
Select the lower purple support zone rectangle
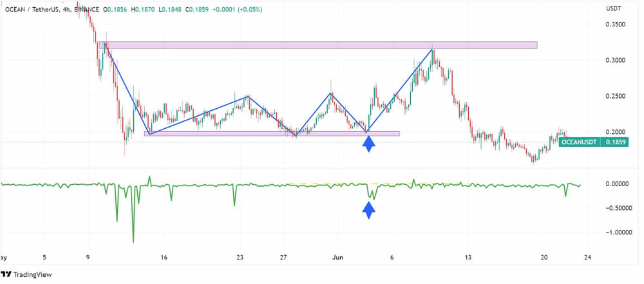tap(272, 133)
